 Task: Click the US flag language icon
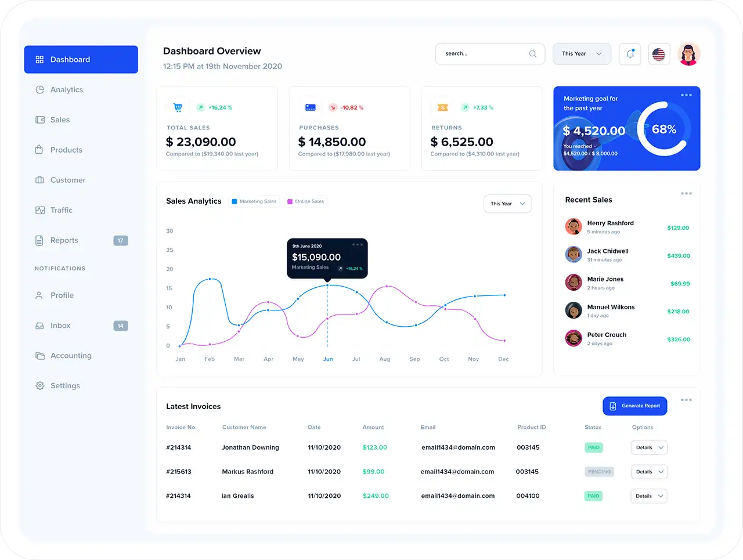point(659,53)
